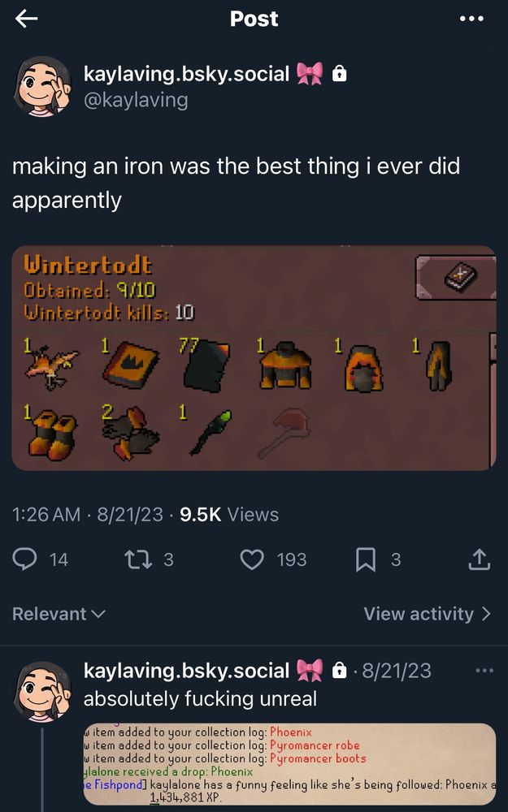Like the post with the heart icon

253,559
